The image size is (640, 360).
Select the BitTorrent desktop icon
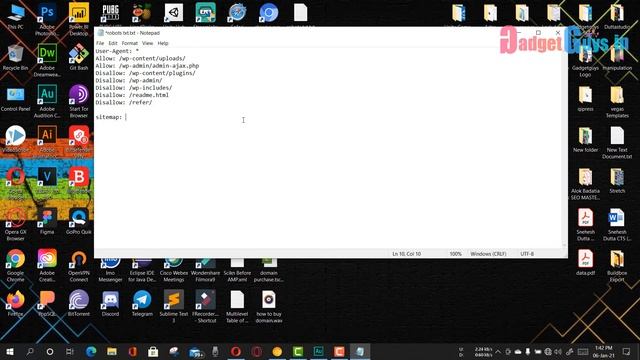[79, 303]
